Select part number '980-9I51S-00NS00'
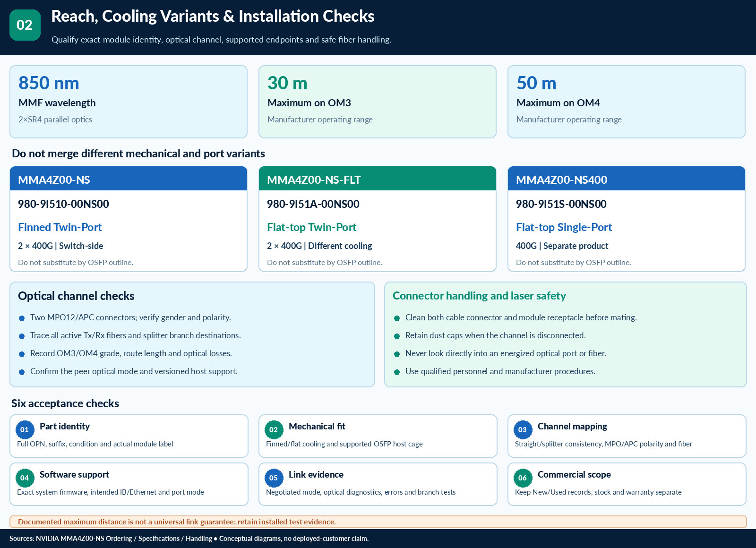Viewport: 756px width, 548px height. (x=561, y=204)
